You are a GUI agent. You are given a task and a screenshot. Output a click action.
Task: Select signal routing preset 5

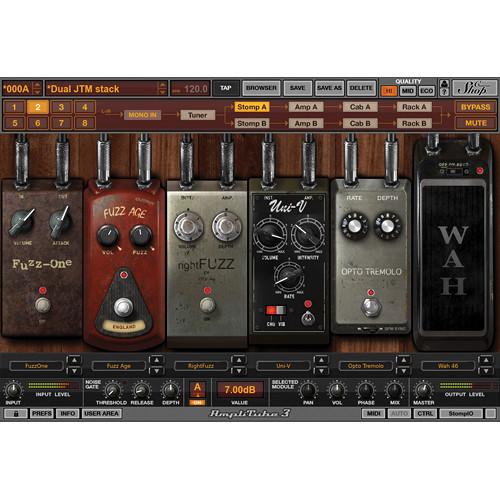click(x=14, y=123)
